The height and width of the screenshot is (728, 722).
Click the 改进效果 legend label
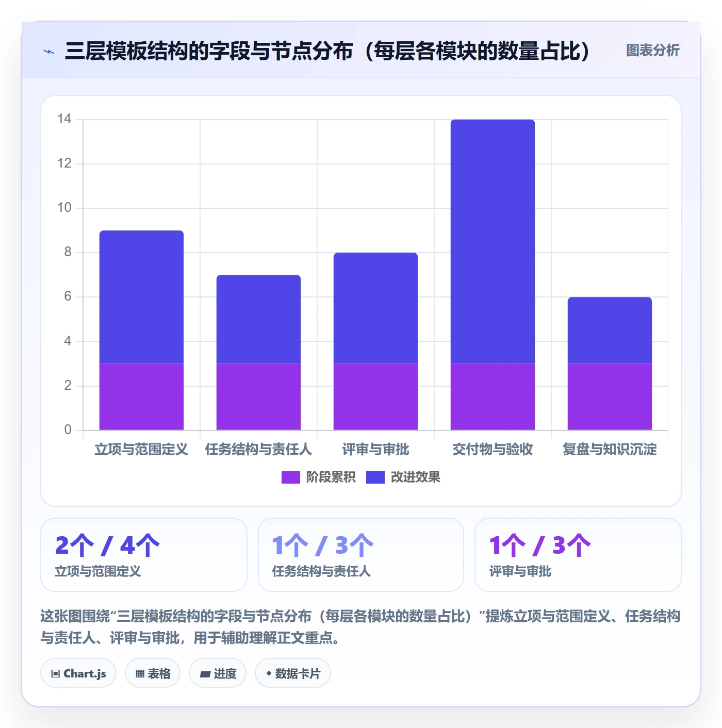[x=415, y=477]
